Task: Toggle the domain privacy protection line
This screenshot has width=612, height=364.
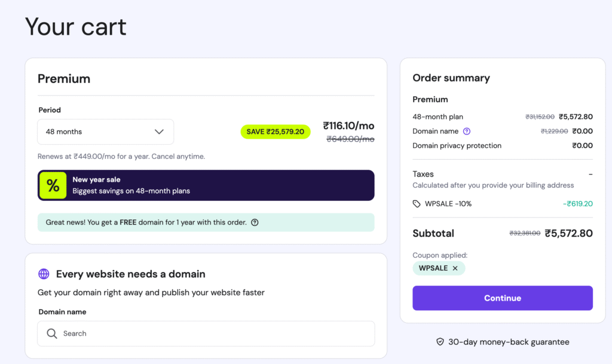Action: click(457, 145)
